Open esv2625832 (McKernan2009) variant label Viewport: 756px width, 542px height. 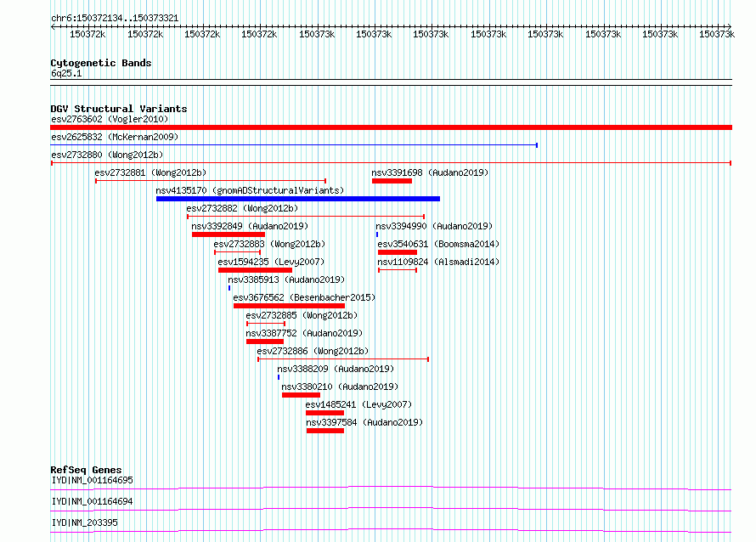coord(115,137)
